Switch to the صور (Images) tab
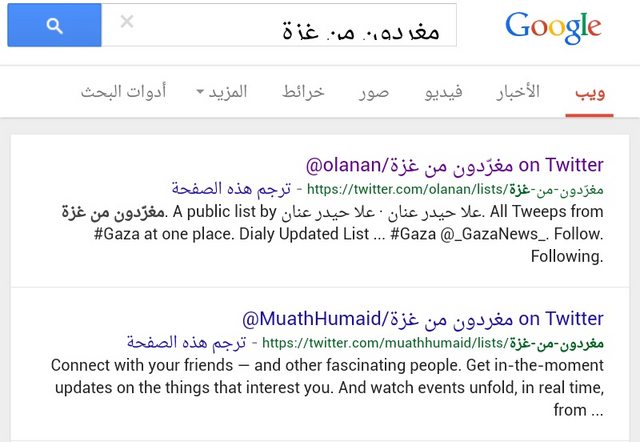This screenshot has height=442, width=640. pos(374,93)
